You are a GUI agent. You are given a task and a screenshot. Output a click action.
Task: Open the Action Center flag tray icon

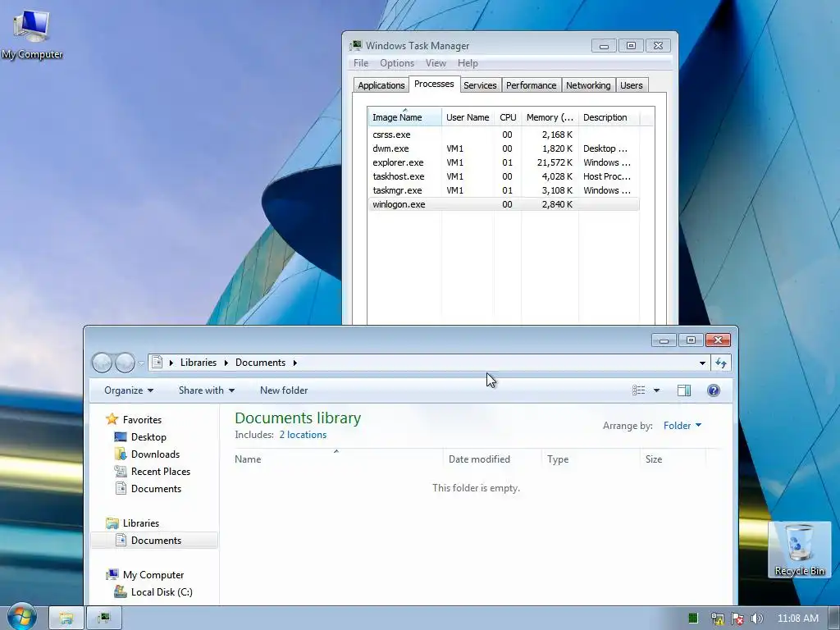click(737, 619)
